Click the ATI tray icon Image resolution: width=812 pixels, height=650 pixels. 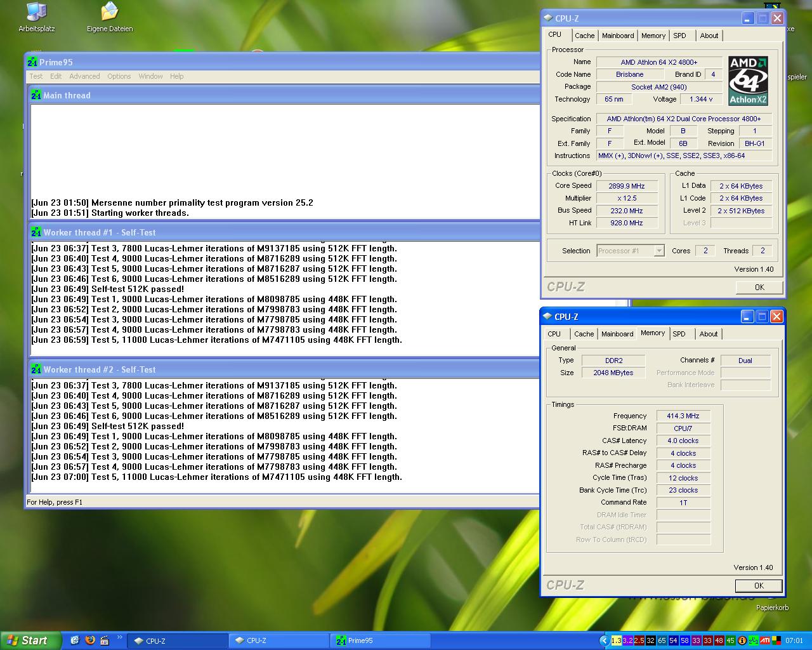(x=766, y=640)
